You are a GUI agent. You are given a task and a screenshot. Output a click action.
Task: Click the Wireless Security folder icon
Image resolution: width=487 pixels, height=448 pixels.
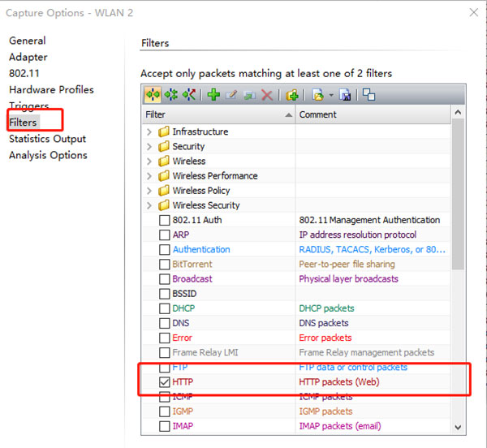tap(164, 205)
